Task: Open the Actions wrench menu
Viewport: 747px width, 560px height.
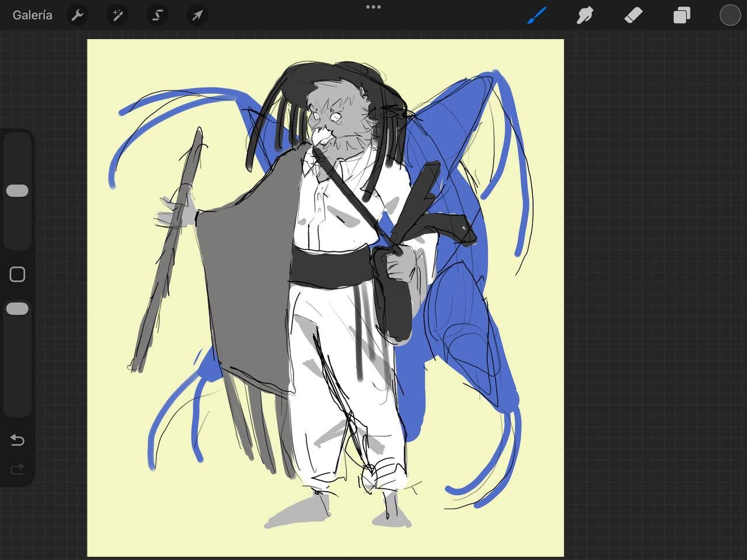Action: click(78, 15)
